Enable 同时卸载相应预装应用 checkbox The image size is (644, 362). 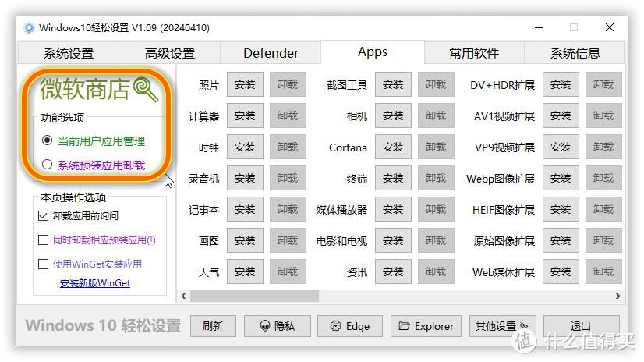(x=43, y=240)
